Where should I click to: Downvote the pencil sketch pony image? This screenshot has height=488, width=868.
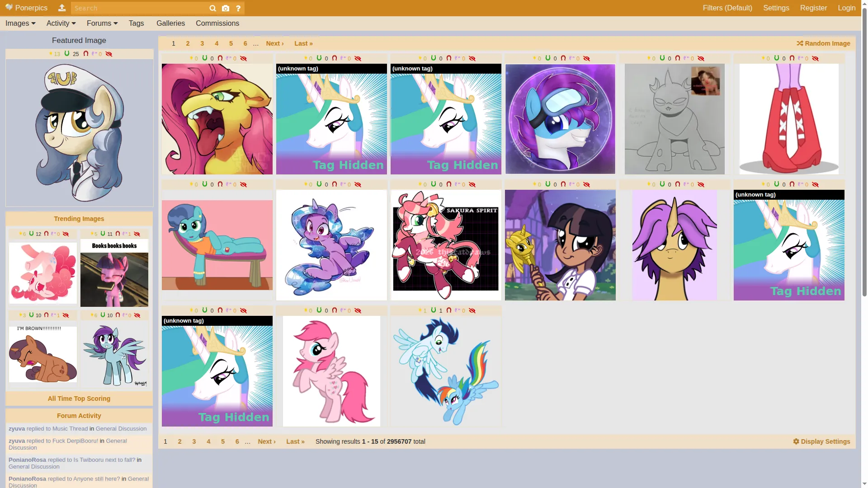click(678, 58)
